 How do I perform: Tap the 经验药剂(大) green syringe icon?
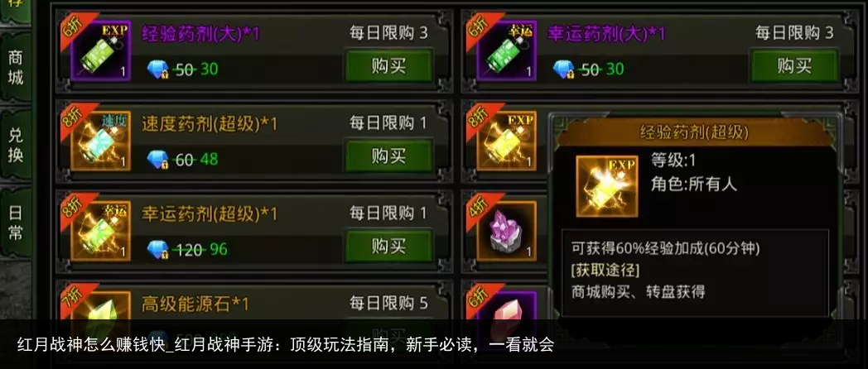pos(101,51)
